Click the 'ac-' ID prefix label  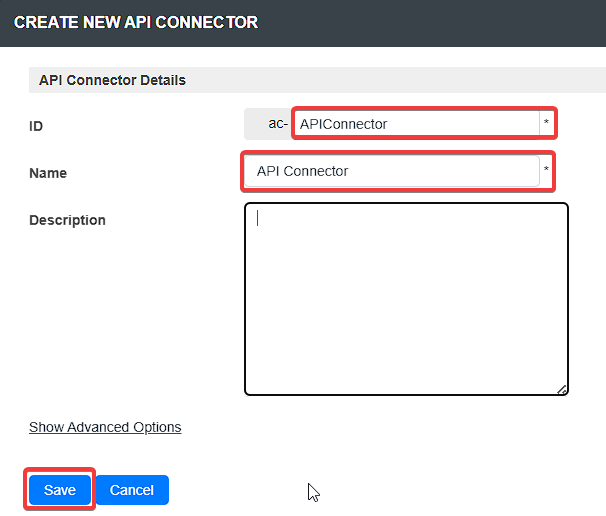coord(277,124)
